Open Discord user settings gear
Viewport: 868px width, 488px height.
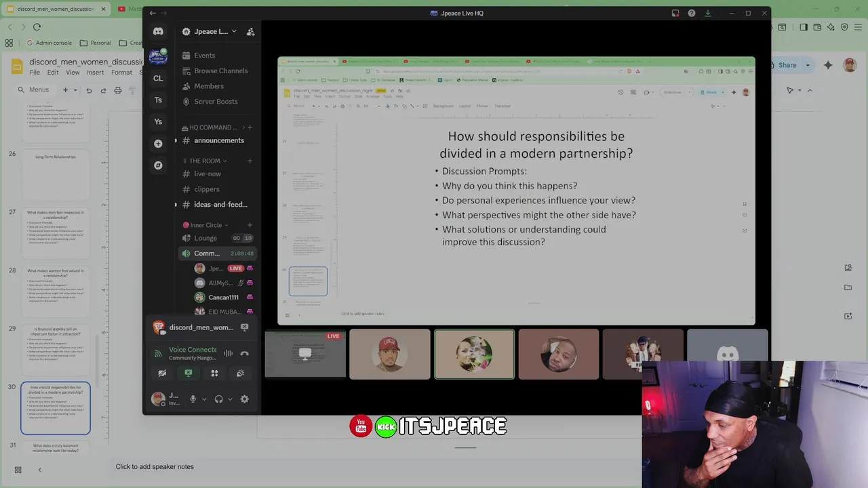(244, 399)
